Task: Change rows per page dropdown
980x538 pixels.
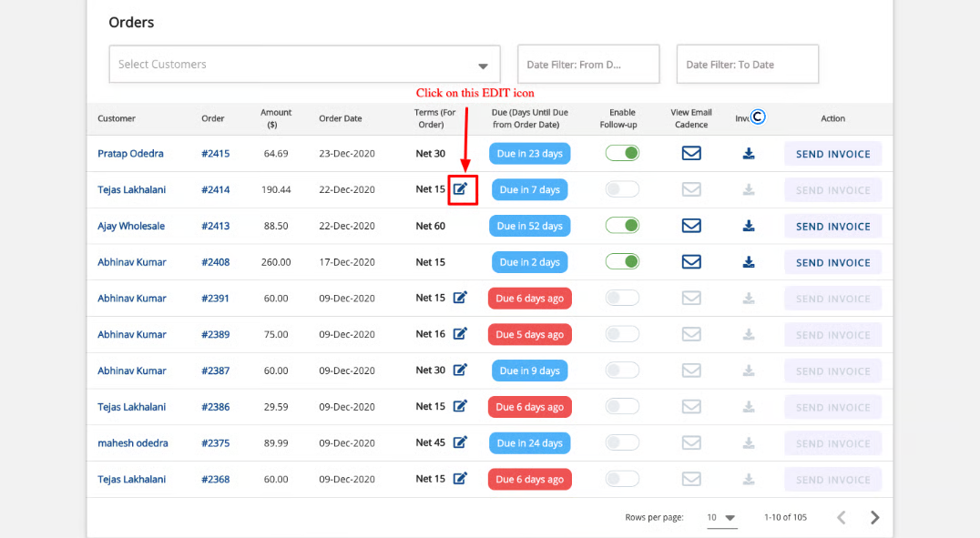Action: pos(721,517)
